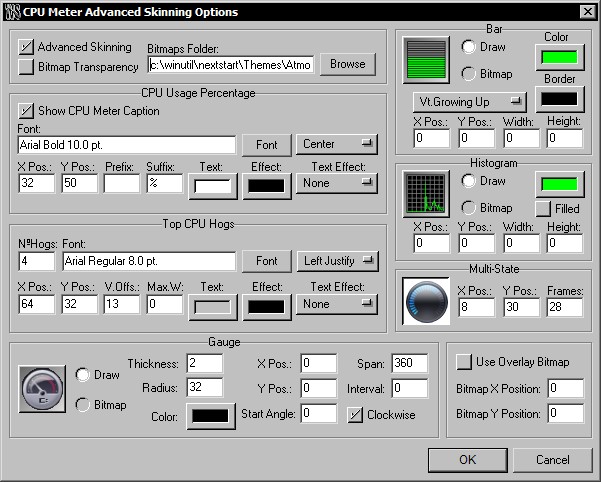Click the Bitmap Y Position field
This screenshot has width=601, height=482.
coord(566,413)
